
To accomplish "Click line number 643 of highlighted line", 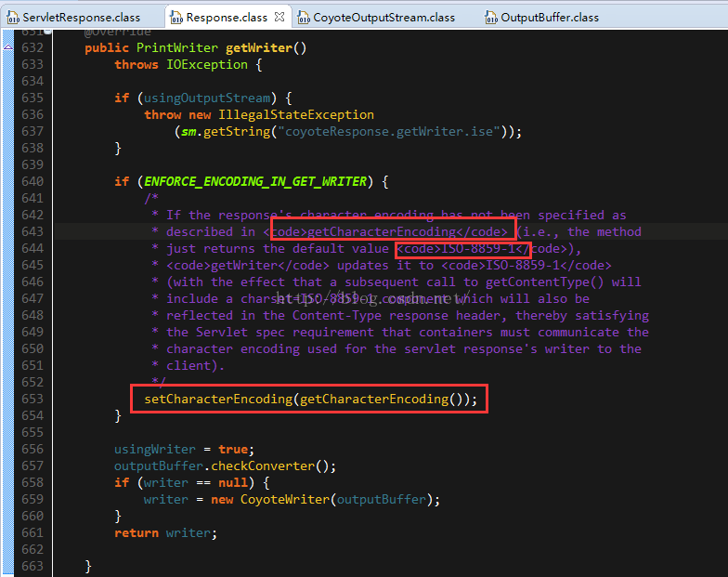I will [x=32, y=231].
